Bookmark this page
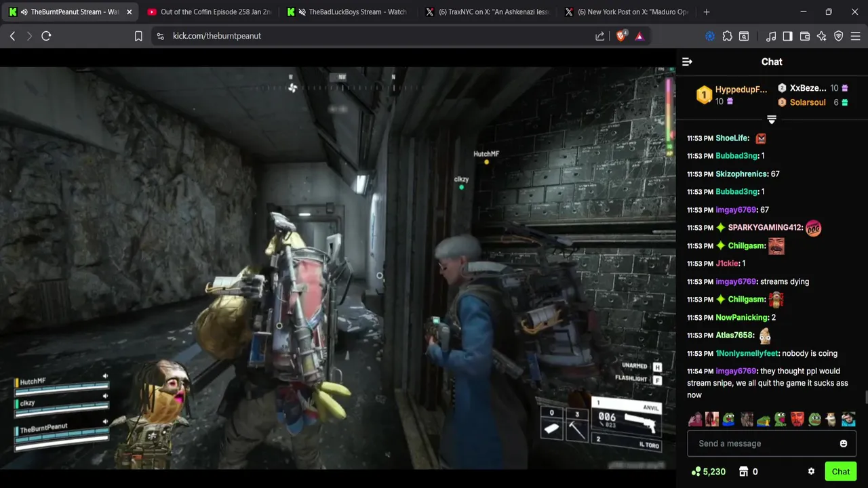The height and width of the screenshot is (488, 868). [138, 36]
